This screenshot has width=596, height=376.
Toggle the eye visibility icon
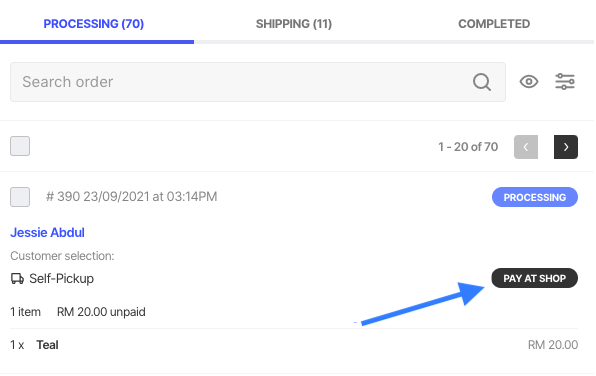tap(529, 82)
